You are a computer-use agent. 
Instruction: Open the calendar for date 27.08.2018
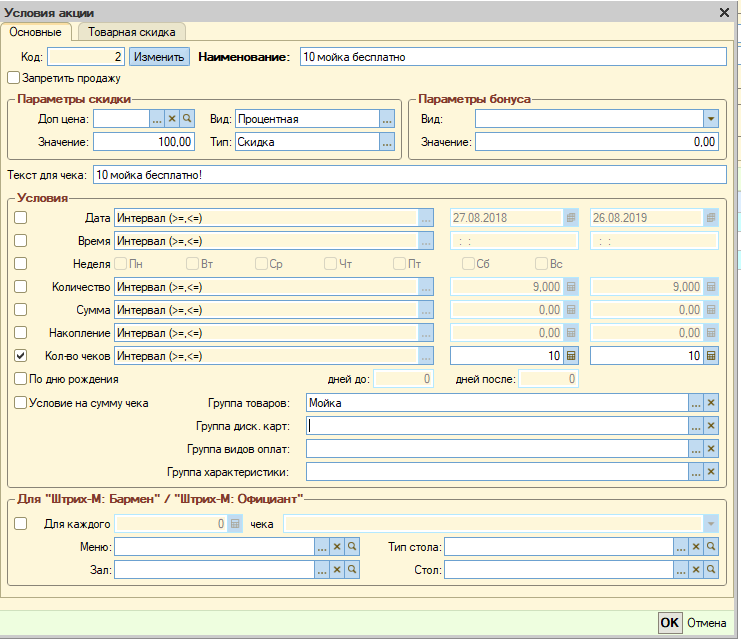571,218
